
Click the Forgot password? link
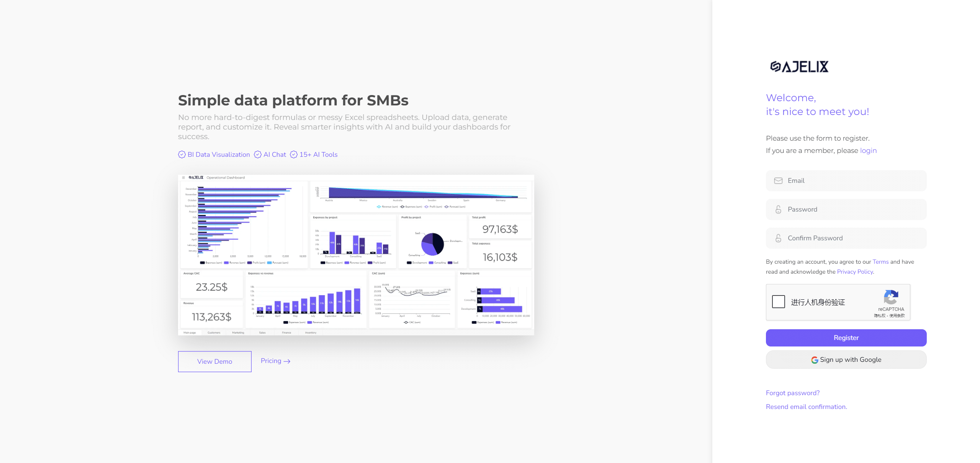793,393
